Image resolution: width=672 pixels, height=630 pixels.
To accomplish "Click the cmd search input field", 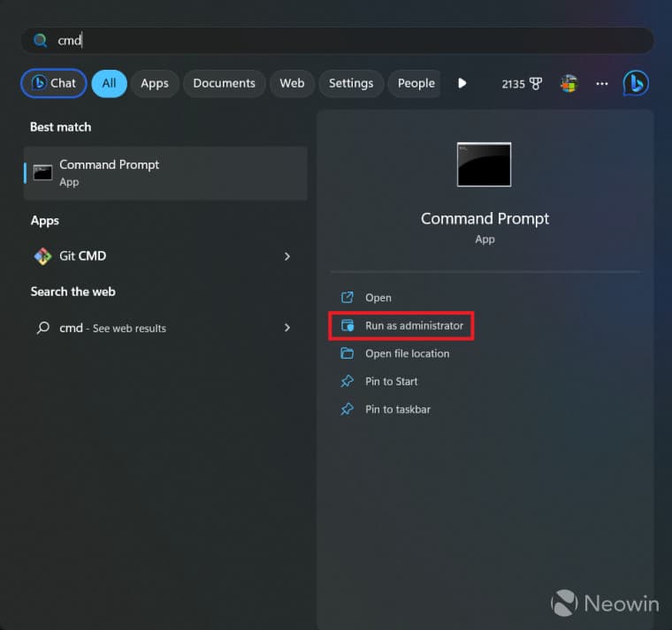I will pos(337,41).
